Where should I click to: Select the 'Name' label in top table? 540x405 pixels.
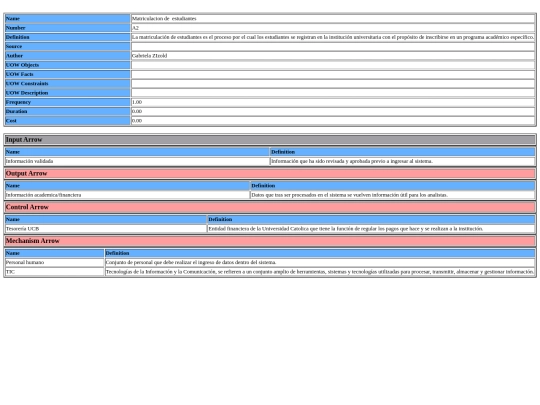(68, 19)
